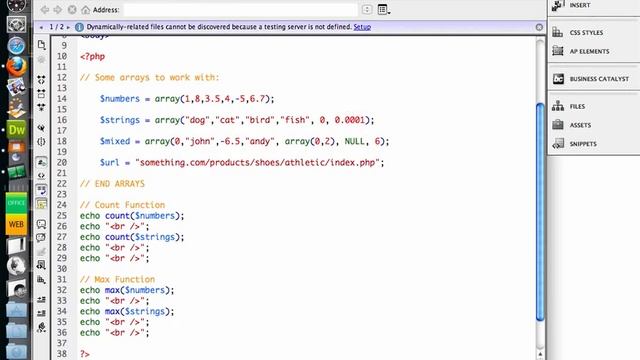The image size is (640, 360).
Task: Open the Live View options dropdown
Action: click(x=384, y=9)
